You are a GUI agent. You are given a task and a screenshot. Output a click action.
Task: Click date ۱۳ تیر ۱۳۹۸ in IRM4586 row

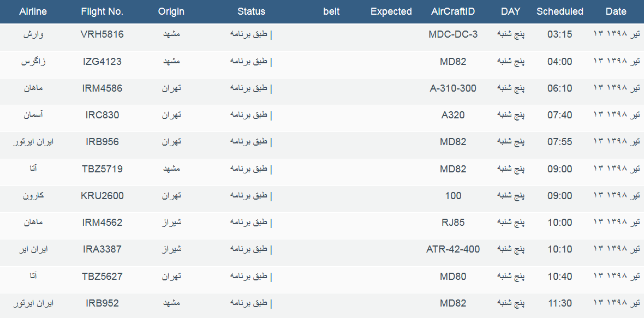(x=617, y=88)
